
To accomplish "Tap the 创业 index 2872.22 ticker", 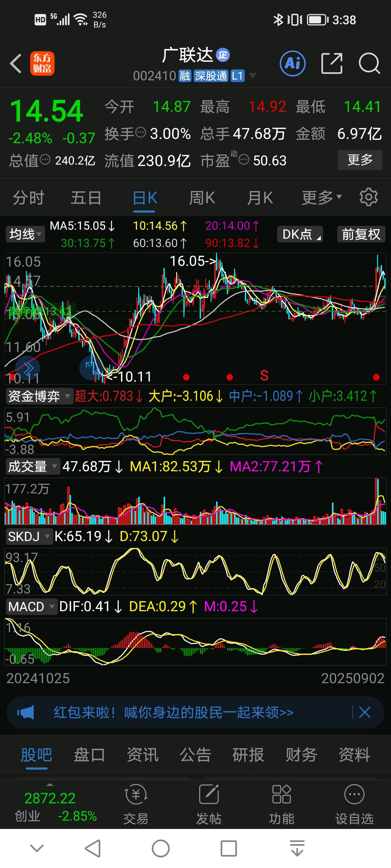I will pos(55,806).
